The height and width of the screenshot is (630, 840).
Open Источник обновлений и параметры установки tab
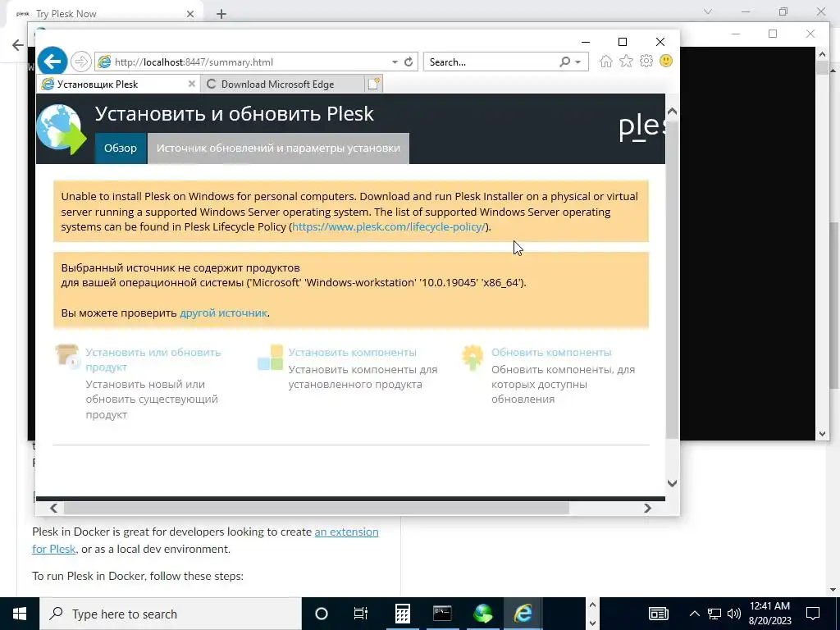[278, 148]
